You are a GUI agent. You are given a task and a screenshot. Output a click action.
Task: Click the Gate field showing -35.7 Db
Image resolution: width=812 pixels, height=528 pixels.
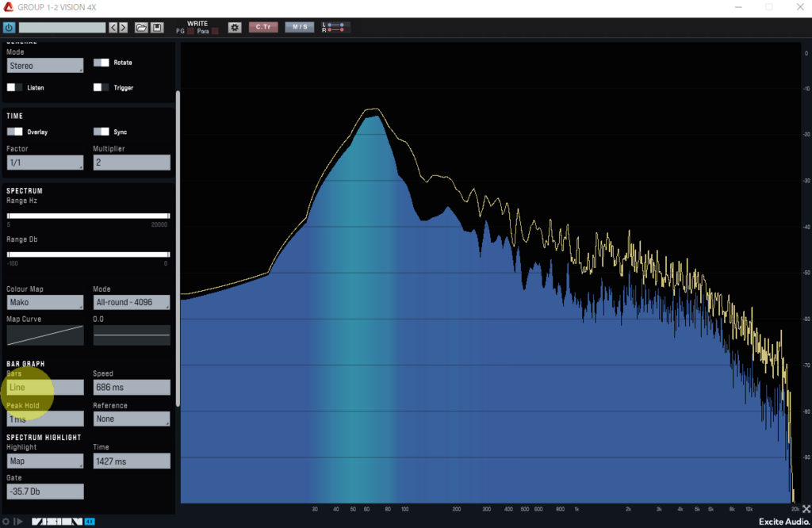(45, 492)
